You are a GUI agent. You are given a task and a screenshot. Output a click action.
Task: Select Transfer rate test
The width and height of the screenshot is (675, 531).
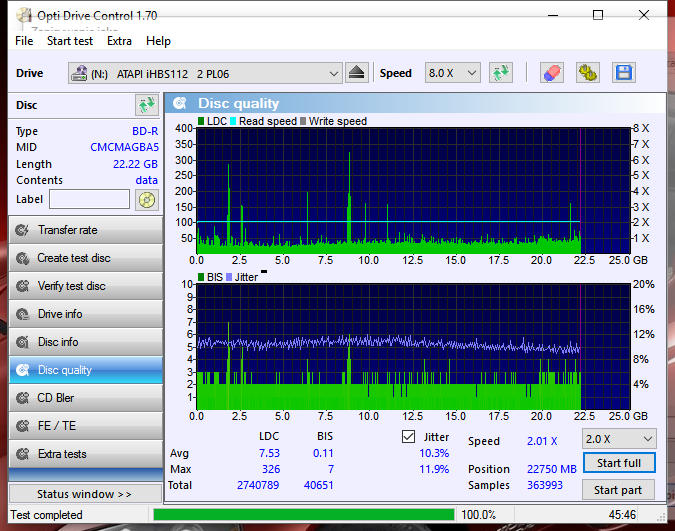[x=86, y=230]
